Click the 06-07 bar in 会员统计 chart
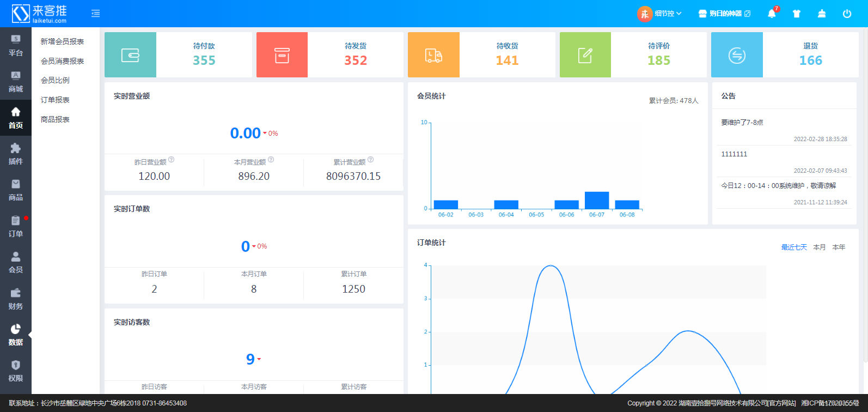 coord(597,201)
